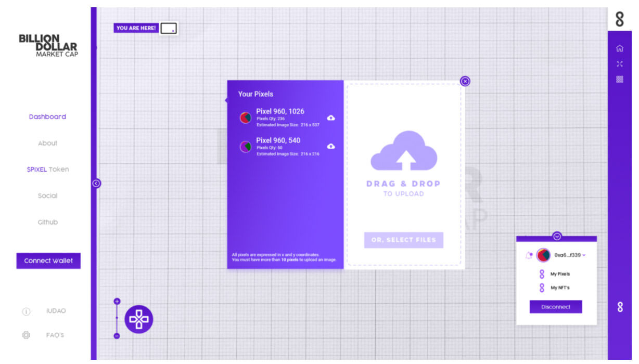Click upload cloud icon for Pixel 960, 540
Image resolution: width=639 pixels, height=364 pixels.
pos(330,147)
